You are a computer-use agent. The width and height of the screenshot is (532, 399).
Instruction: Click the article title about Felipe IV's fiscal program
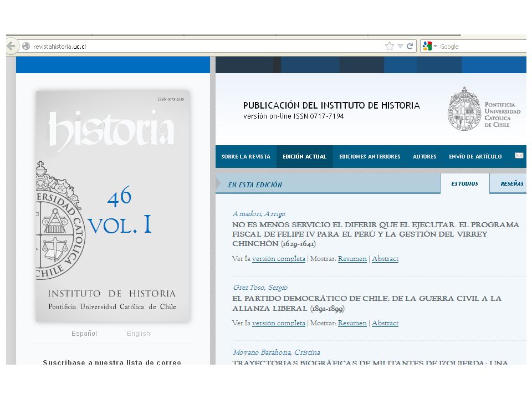(x=376, y=234)
